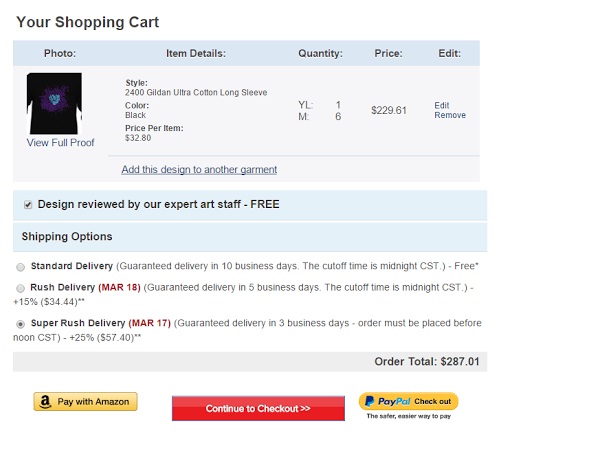Click the Photo column header
Screen dimensions: 600x459
click(60, 53)
